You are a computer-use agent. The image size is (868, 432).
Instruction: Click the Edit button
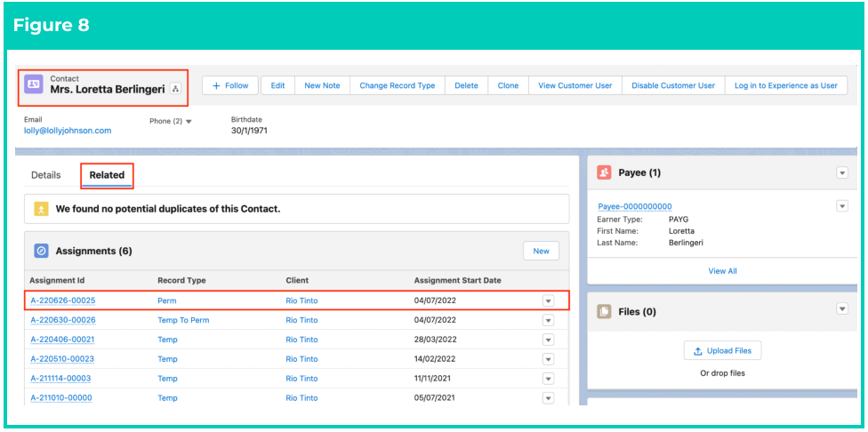point(277,85)
